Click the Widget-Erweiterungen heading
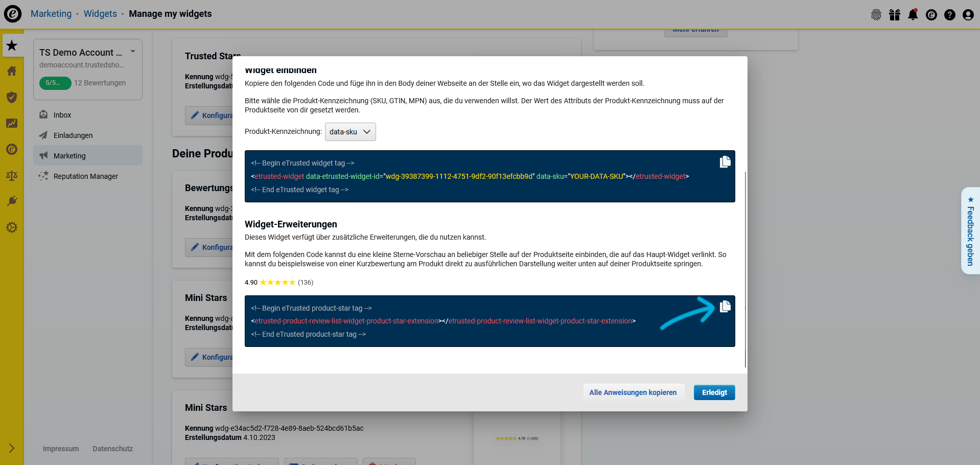 (x=291, y=224)
